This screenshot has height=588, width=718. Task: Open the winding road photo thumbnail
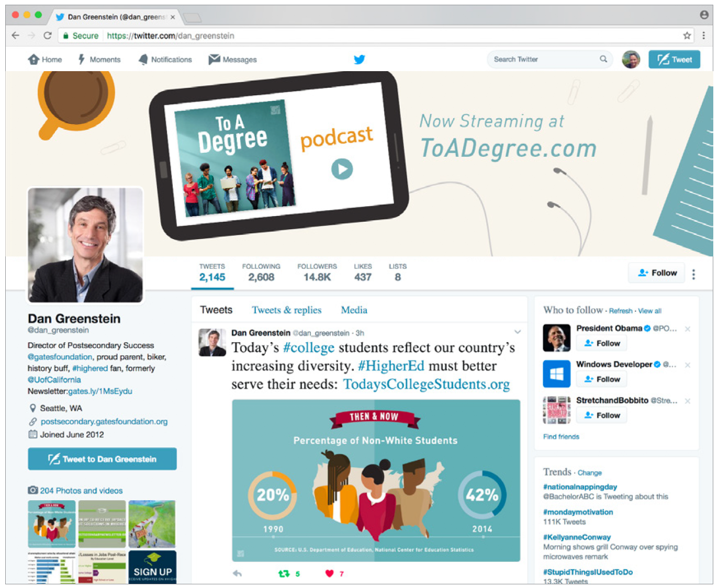[152, 524]
